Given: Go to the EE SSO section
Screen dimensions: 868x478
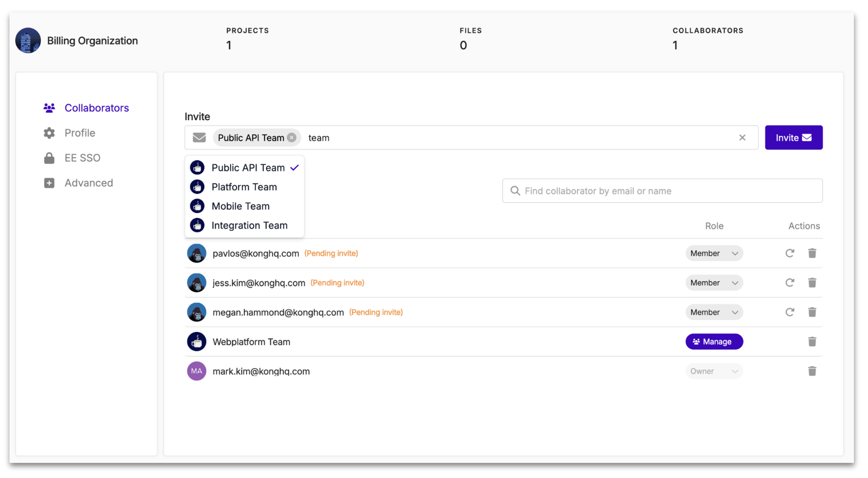Looking at the screenshot, I should point(82,158).
